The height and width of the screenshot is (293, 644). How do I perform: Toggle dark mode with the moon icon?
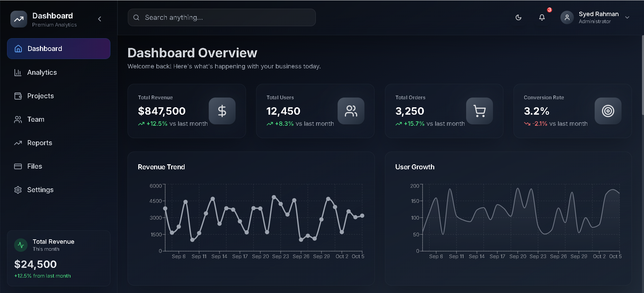click(x=518, y=17)
